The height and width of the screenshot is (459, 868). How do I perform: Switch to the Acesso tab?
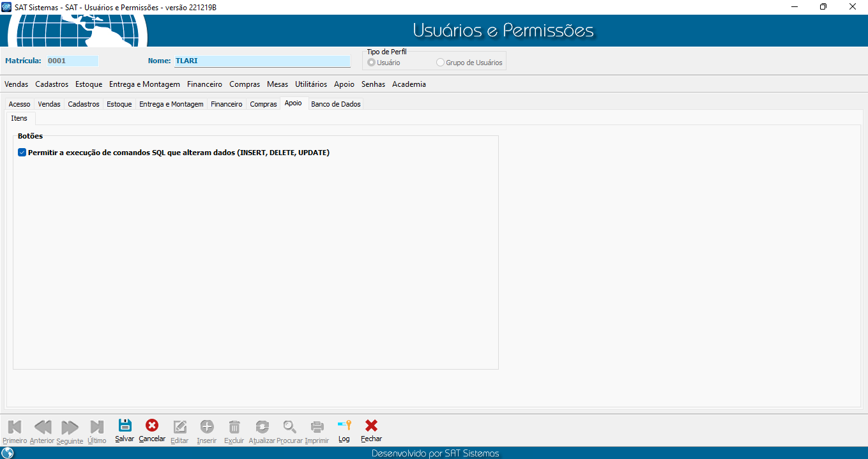pyautogui.click(x=19, y=104)
